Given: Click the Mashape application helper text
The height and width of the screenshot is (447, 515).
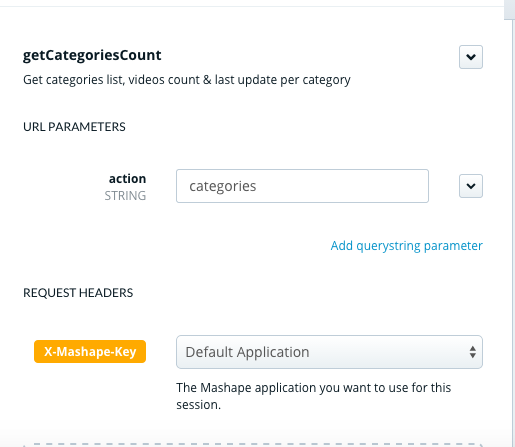Looking at the screenshot, I should click(313, 396).
